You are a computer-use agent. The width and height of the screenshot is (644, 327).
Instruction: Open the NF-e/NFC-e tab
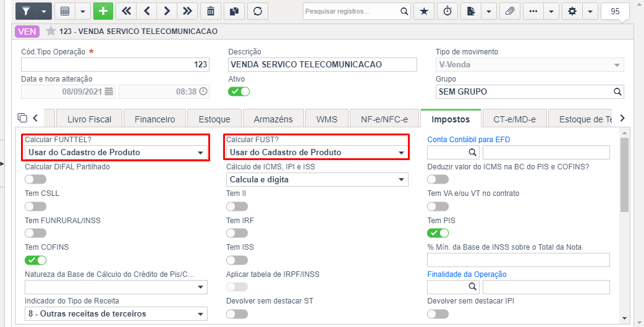(x=384, y=119)
